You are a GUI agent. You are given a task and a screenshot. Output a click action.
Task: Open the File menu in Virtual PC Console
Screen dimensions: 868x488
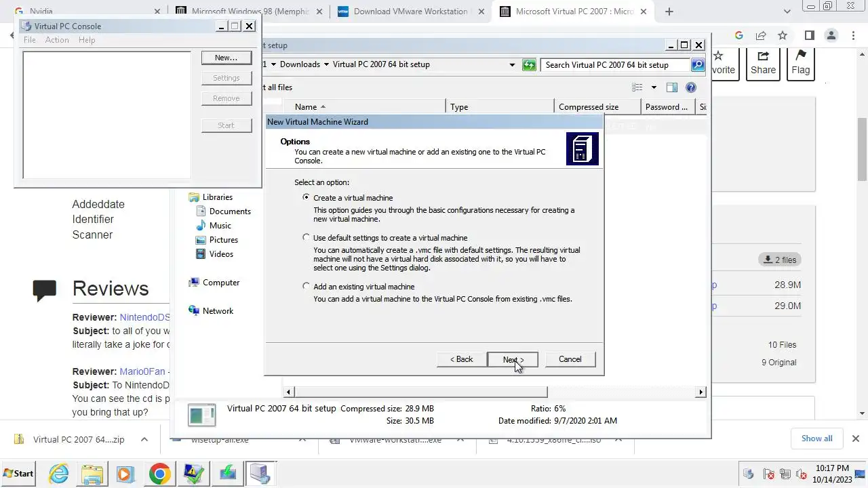tap(30, 40)
